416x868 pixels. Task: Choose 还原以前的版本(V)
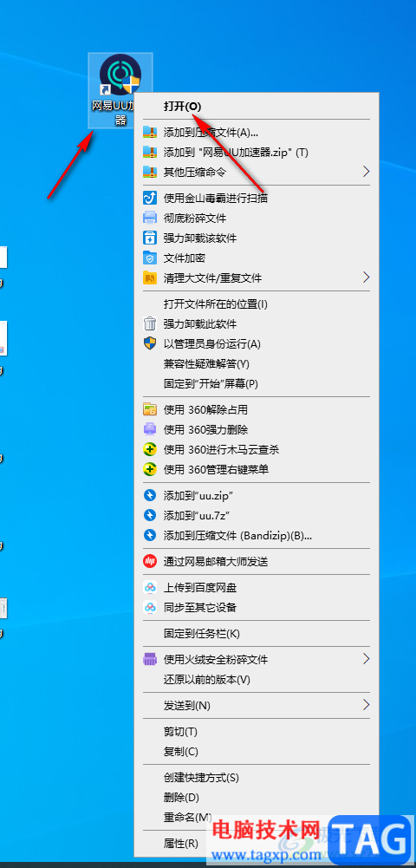(x=257, y=679)
